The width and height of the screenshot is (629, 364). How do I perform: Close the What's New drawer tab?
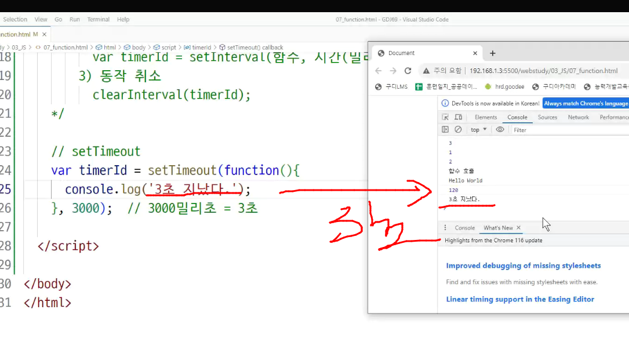[518, 228]
